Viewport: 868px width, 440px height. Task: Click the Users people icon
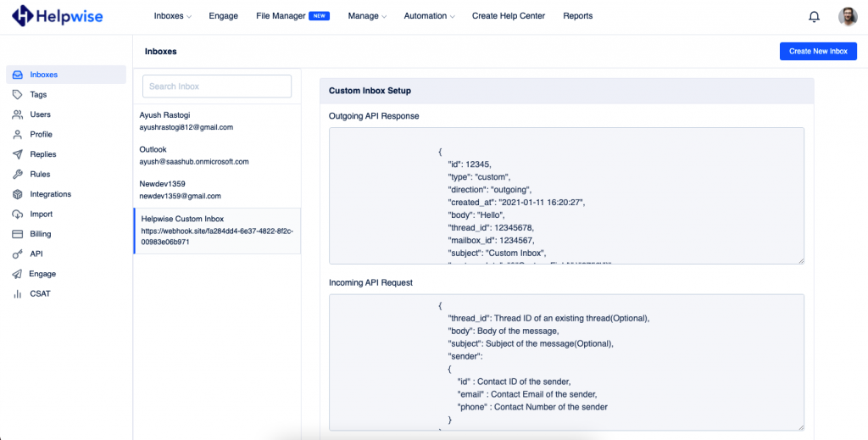coord(18,114)
